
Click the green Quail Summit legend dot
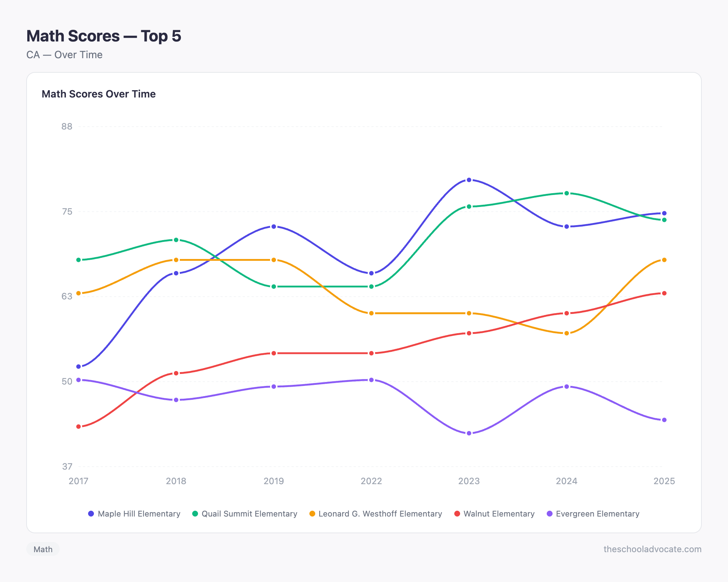tap(195, 514)
